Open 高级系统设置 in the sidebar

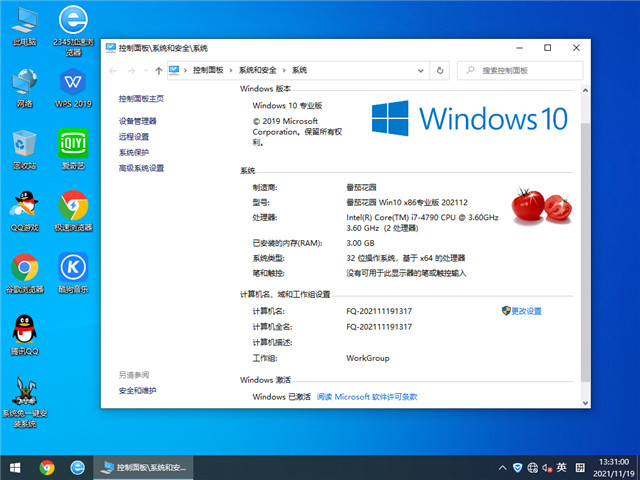[x=141, y=168]
